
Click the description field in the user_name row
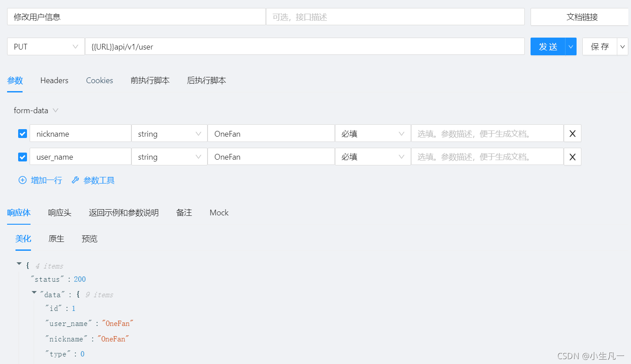[487, 157]
